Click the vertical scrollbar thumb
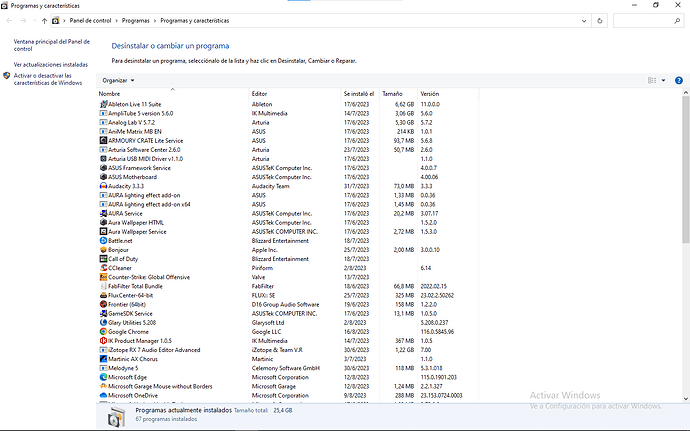Image resolution: width=690 pixels, height=431 pixels. click(686, 169)
